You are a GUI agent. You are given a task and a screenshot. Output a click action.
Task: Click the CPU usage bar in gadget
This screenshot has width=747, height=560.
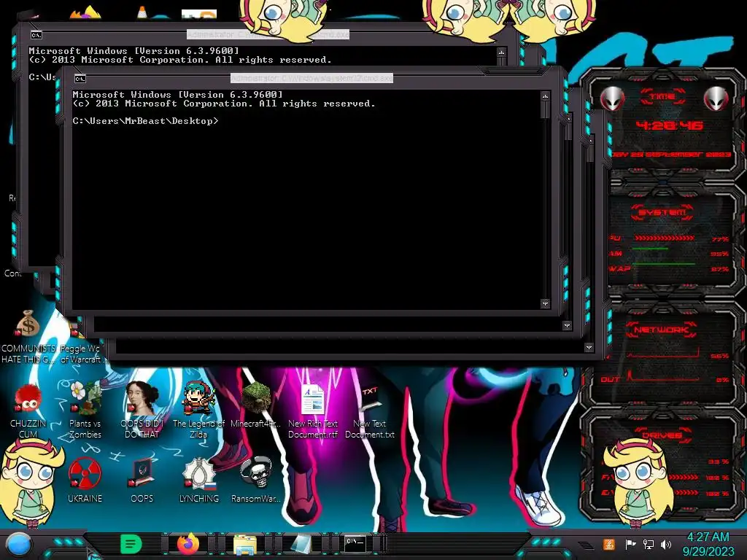tap(664, 238)
